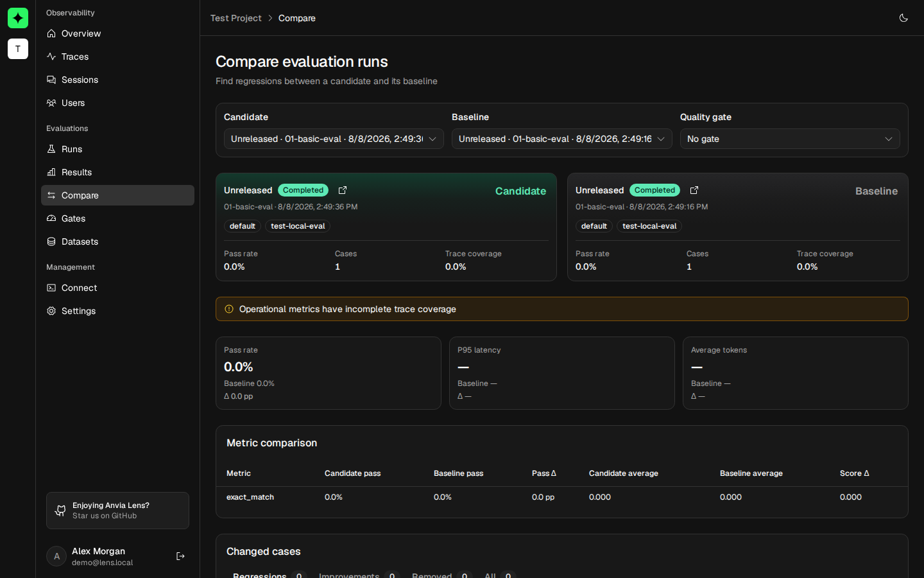Go to Traces page
This screenshot has height=578, width=924.
pyautogui.click(x=117, y=57)
